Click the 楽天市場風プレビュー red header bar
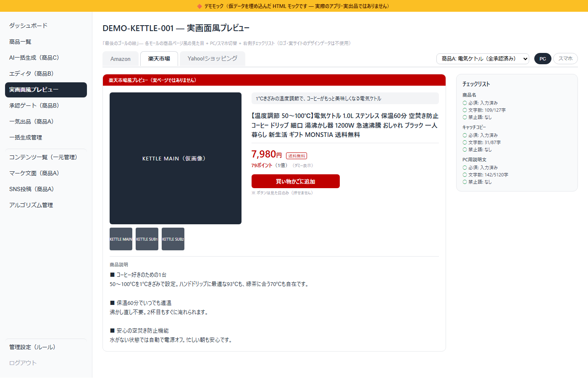588x378 pixels. click(x=274, y=80)
